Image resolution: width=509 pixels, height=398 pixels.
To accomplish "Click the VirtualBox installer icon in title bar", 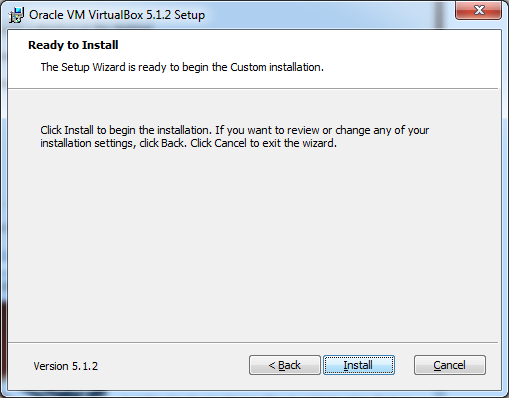I will click(16, 15).
